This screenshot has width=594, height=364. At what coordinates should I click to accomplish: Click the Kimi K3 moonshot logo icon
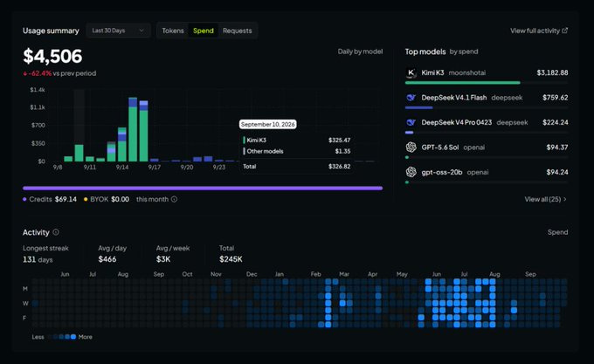[411, 72]
